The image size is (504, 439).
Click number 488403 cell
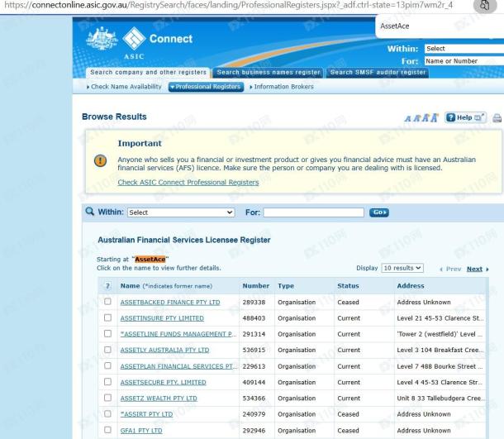pos(254,318)
